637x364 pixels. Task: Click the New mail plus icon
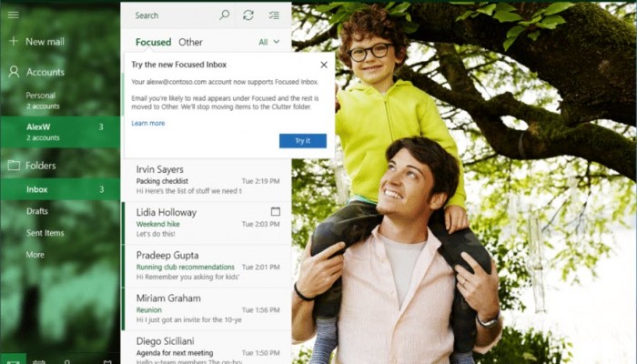click(x=13, y=41)
